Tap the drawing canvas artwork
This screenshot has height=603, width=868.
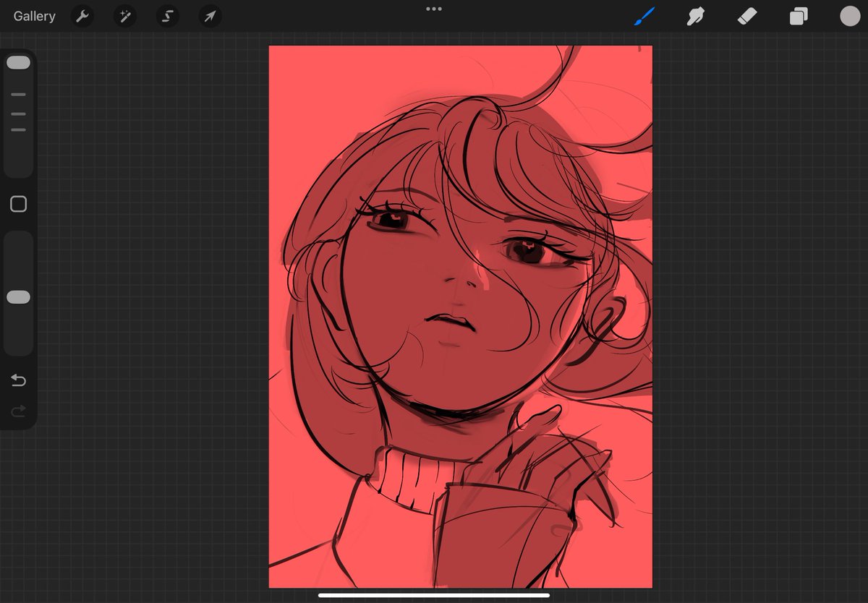[x=461, y=317]
